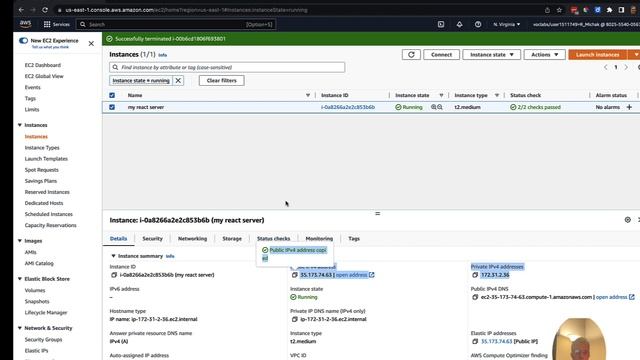Open details panel settings gear

point(628,220)
